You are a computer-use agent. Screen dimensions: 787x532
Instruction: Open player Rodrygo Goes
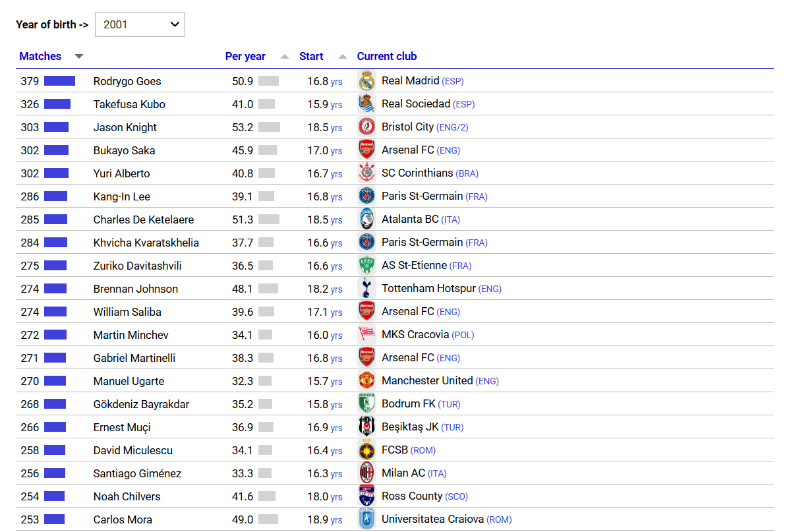click(127, 81)
